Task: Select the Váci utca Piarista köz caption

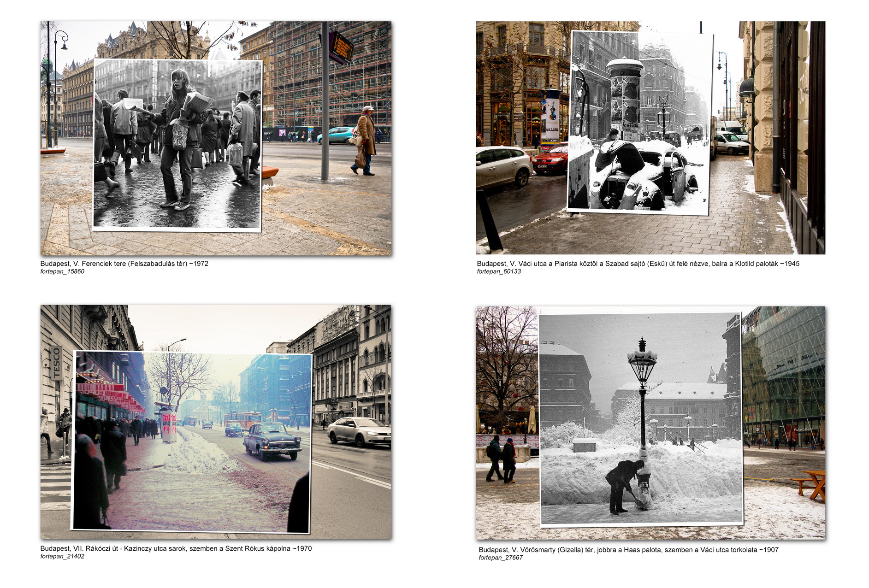Action: (x=638, y=264)
